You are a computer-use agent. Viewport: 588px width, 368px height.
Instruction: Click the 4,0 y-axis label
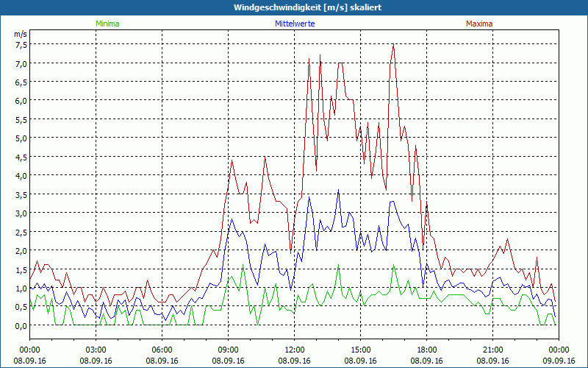[21, 176]
